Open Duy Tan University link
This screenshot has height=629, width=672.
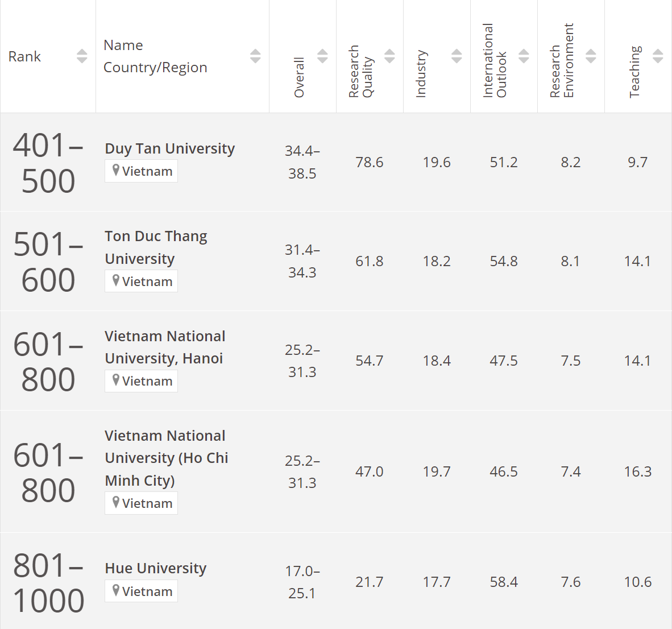169,148
